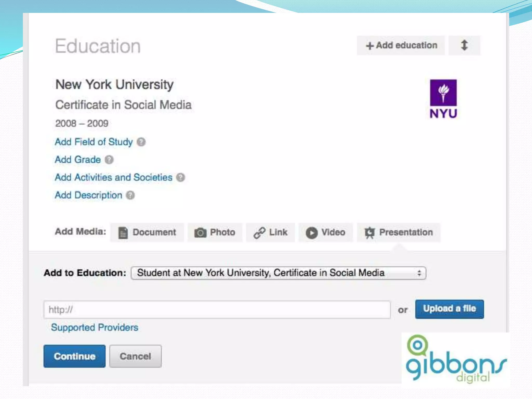
Task: Click help icon beside Add Activities and Societies
Action: 181,178
